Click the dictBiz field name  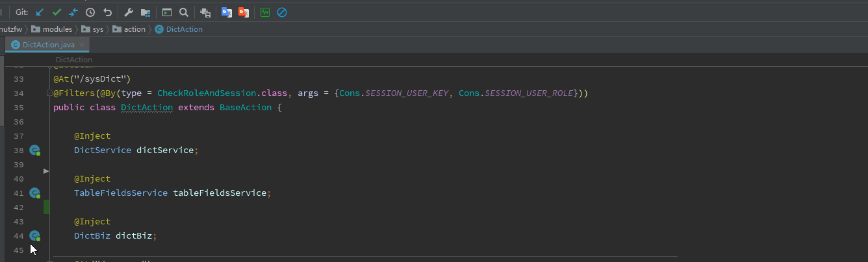click(134, 236)
